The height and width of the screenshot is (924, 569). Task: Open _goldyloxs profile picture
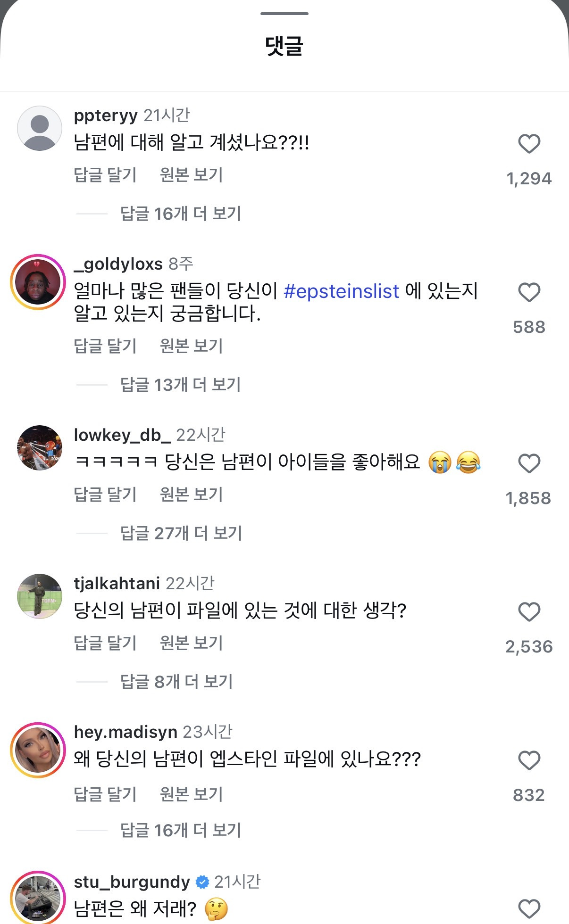(x=38, y=282)
